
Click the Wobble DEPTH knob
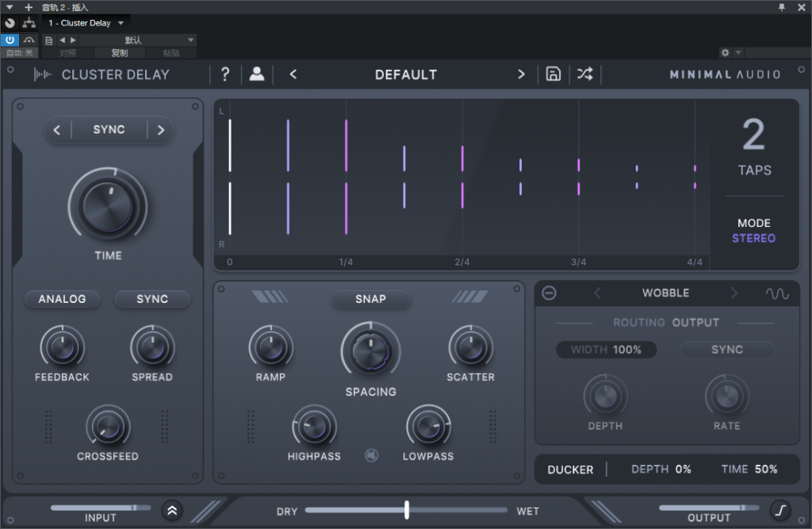605,397
